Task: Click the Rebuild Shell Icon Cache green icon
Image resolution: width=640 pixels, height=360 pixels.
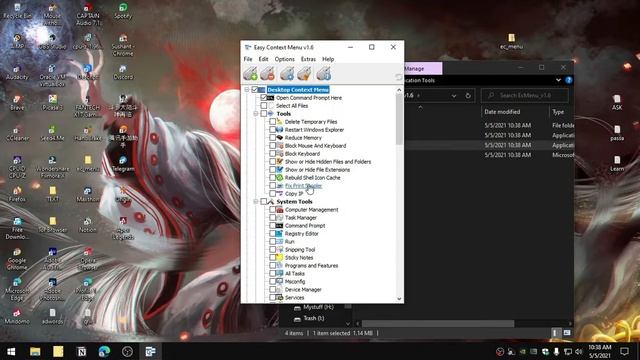Action: point(280,178)
